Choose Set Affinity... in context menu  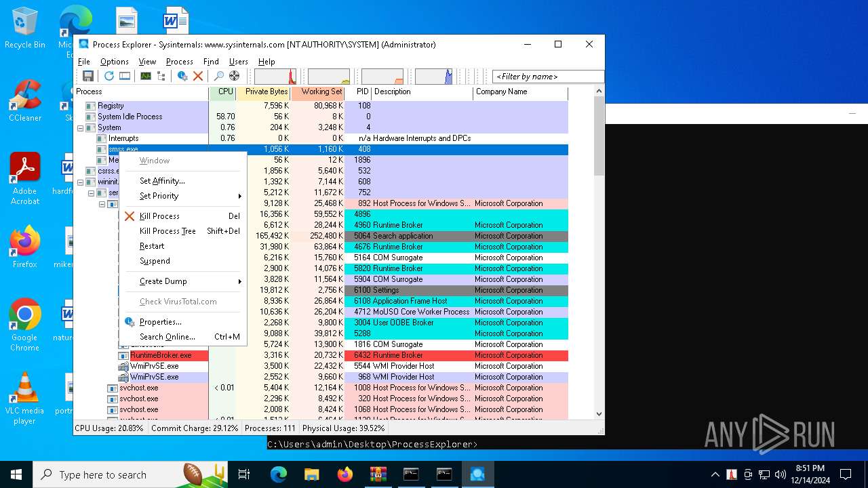pyautogui.click(x=182, y=181)
